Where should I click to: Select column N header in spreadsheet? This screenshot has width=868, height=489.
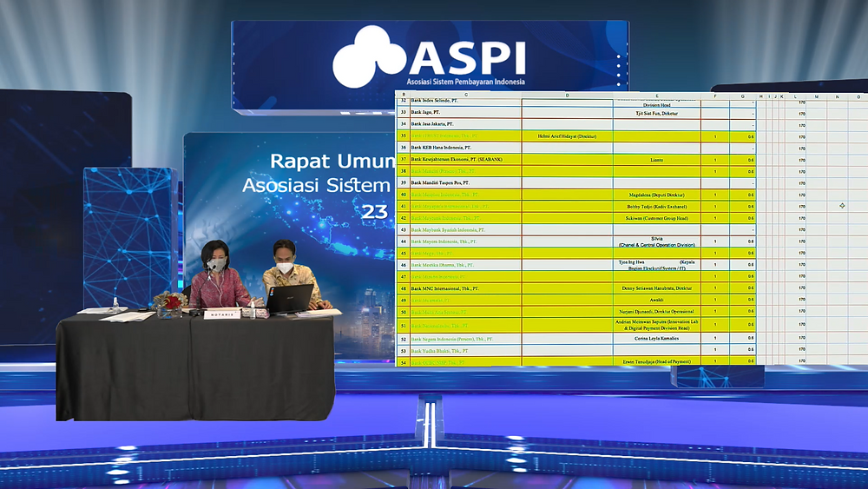click(837, 96)
